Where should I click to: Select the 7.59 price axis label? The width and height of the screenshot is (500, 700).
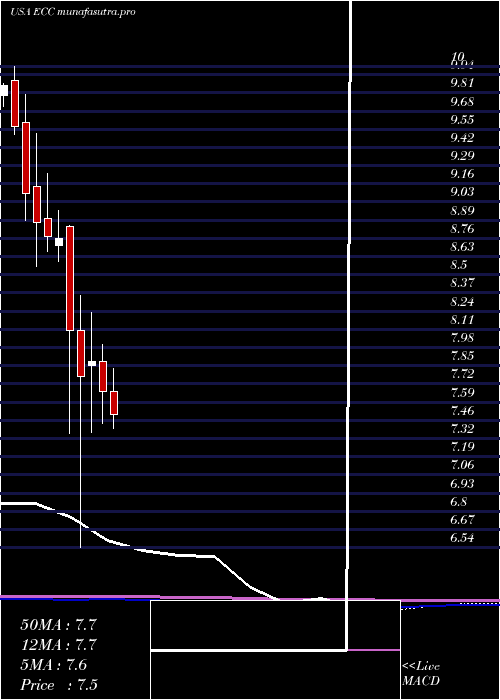tap(462, 393)
